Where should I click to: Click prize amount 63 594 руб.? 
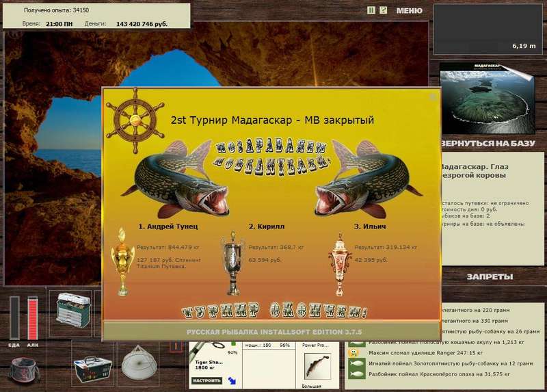click(265, 260)
